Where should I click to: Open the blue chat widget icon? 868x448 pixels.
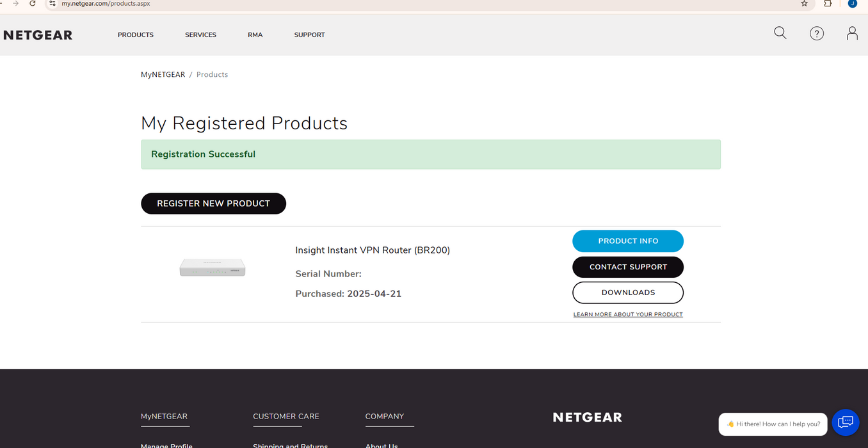tap(845, 422)
